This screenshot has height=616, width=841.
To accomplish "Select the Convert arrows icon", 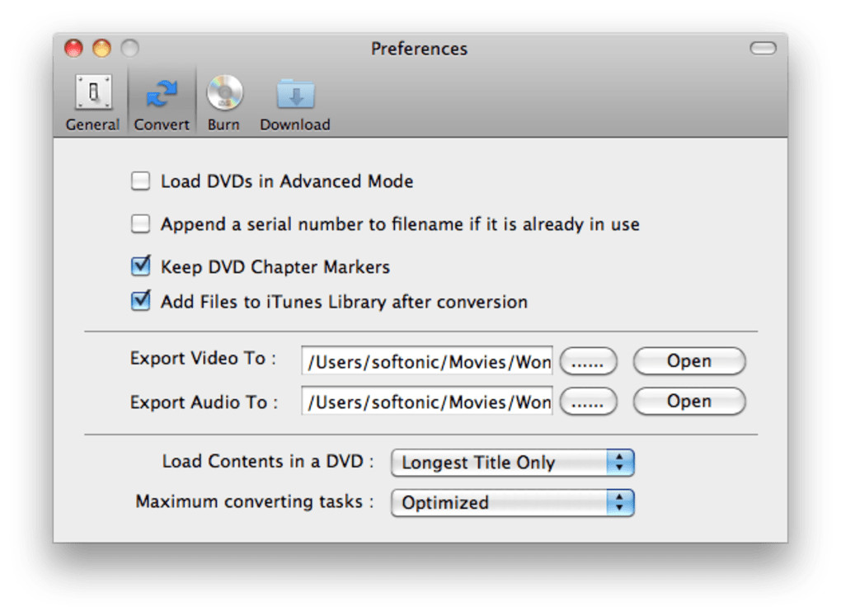I will [162, 92].
